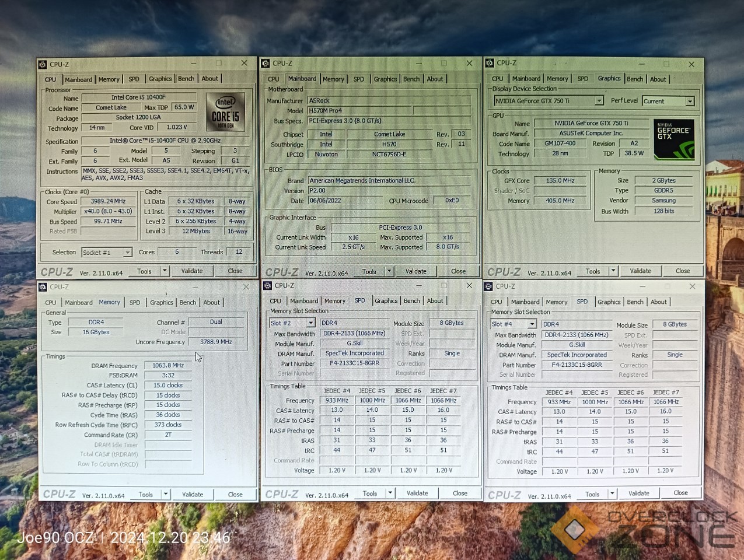This screenshot has height=560, width=744.
Task: Click the DRAM Frequency value field
Action: [168, 366]
